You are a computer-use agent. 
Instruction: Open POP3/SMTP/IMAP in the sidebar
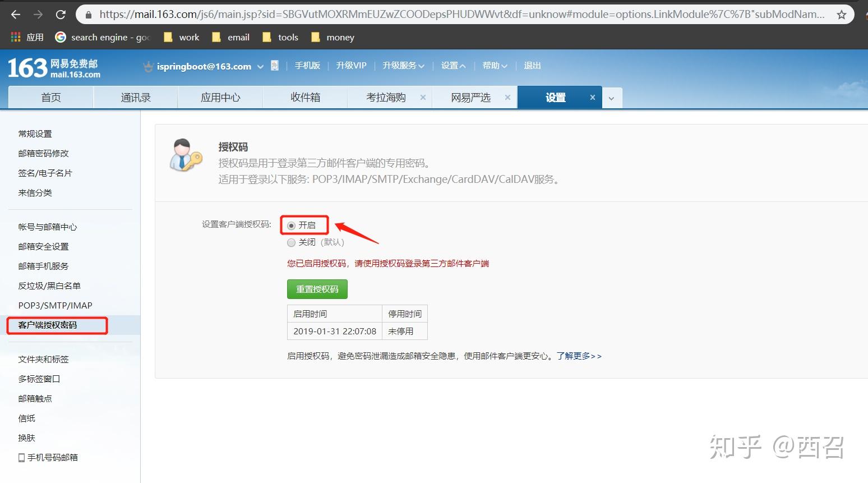(55, 306)
